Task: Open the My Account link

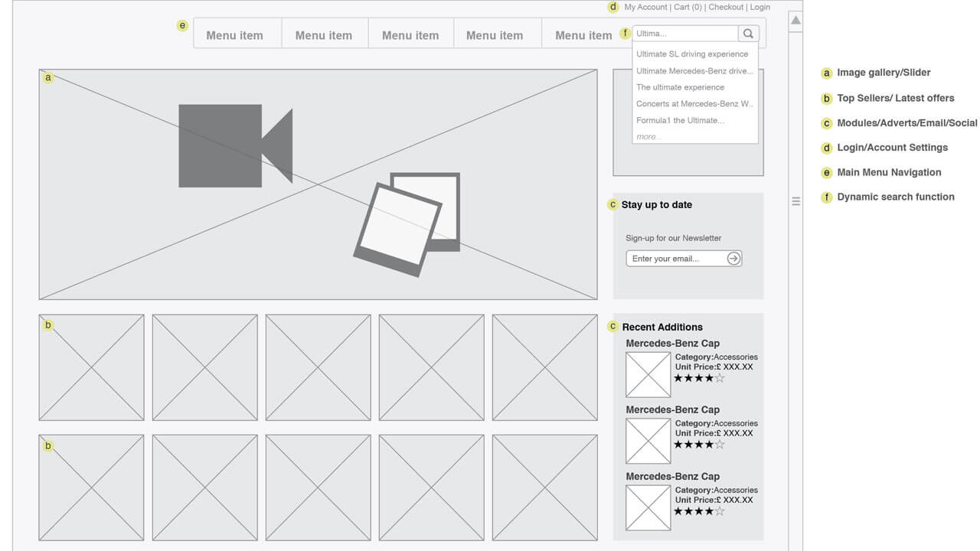Action: click(645, 7)
